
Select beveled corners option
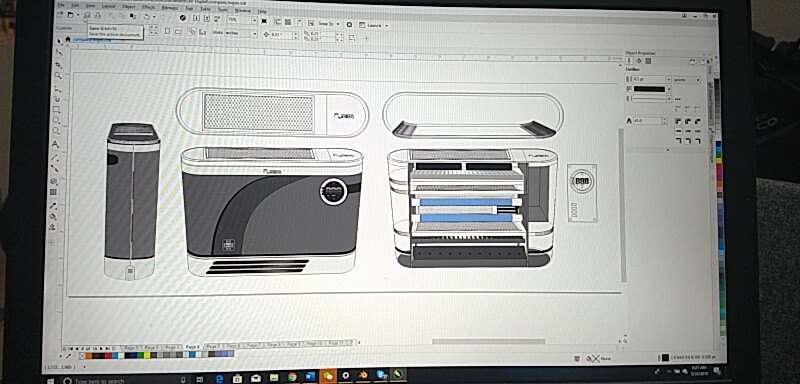[x=697, y=121]
